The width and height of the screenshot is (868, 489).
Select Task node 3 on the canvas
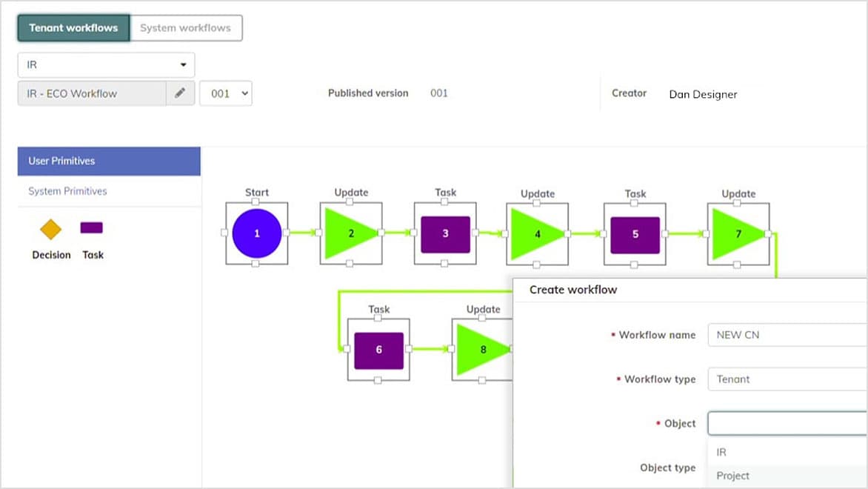pos(444,233)
